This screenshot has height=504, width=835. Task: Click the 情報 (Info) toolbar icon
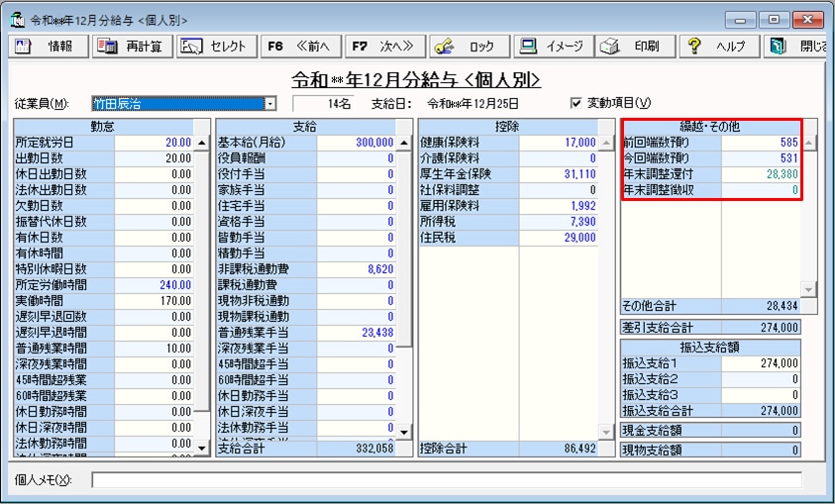click(26, 47)
